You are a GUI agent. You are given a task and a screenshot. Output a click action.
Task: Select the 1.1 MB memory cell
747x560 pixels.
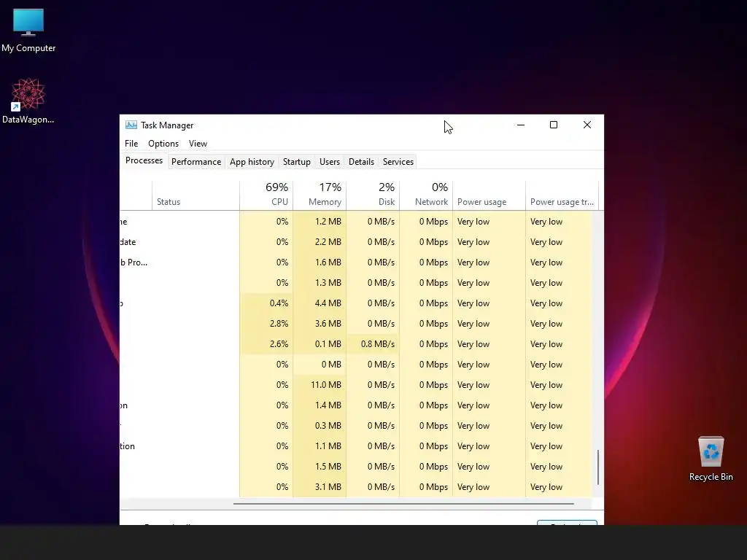coord(320,446)
